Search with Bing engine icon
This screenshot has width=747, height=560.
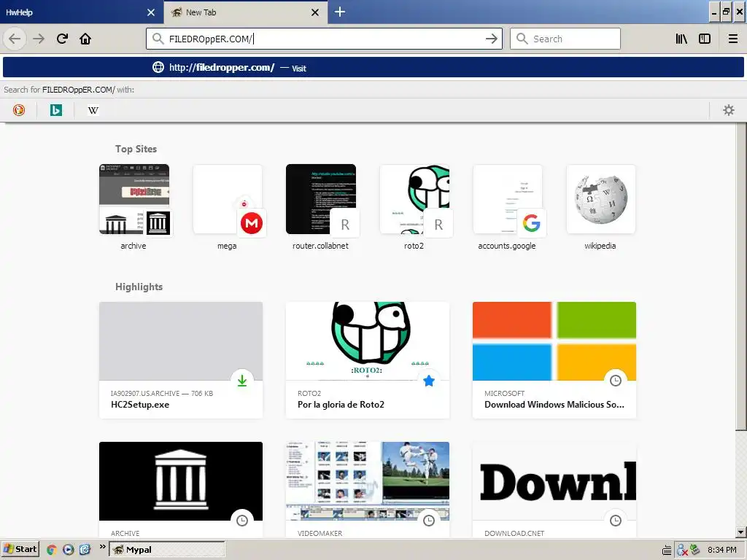click(55, 110)
